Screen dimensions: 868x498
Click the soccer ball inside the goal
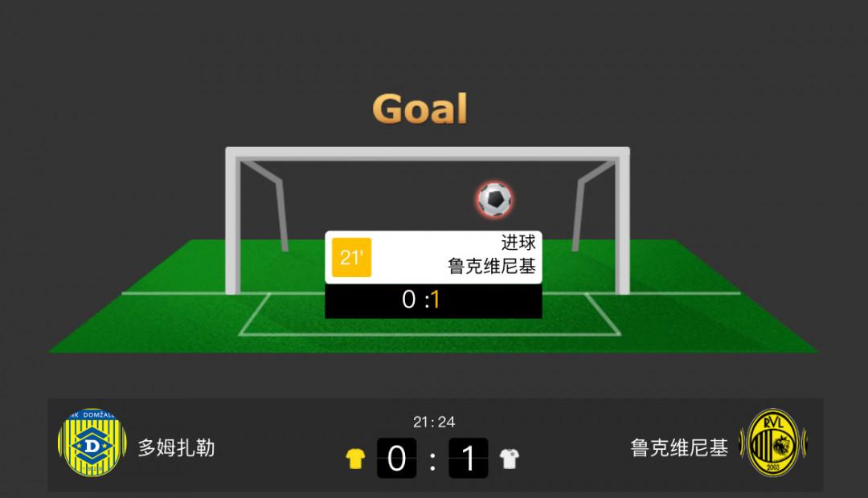click(494, 199)
